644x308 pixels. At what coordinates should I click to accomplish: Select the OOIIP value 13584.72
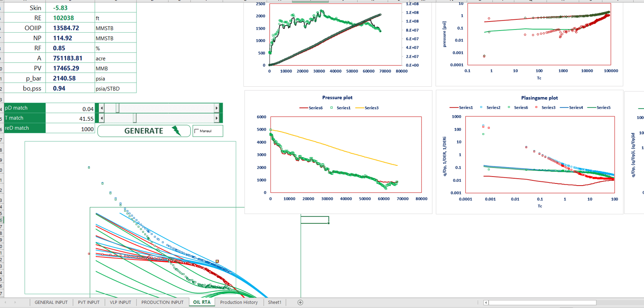pos(70,28)
